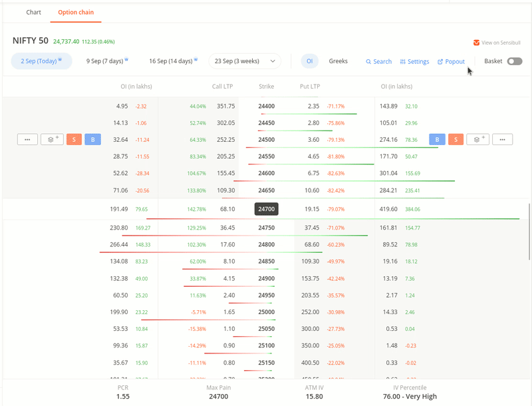
Task: Select the 9 Sep (7 days) expiry
Action: point(107,61)
